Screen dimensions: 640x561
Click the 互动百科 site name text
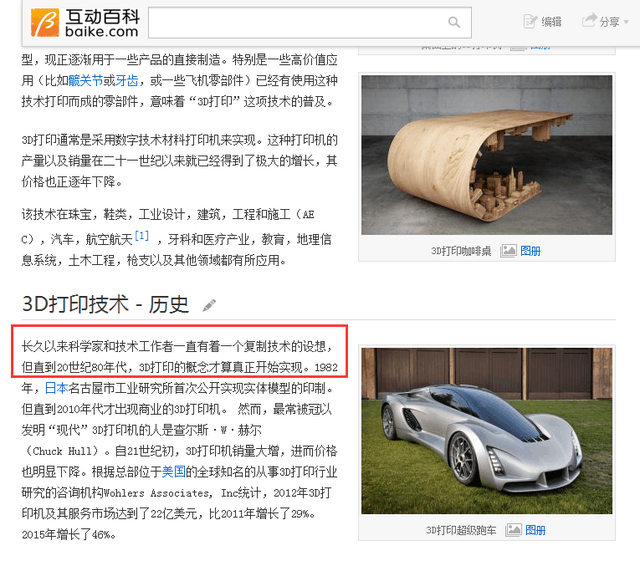pyautogui.click(x=101, y=14)
